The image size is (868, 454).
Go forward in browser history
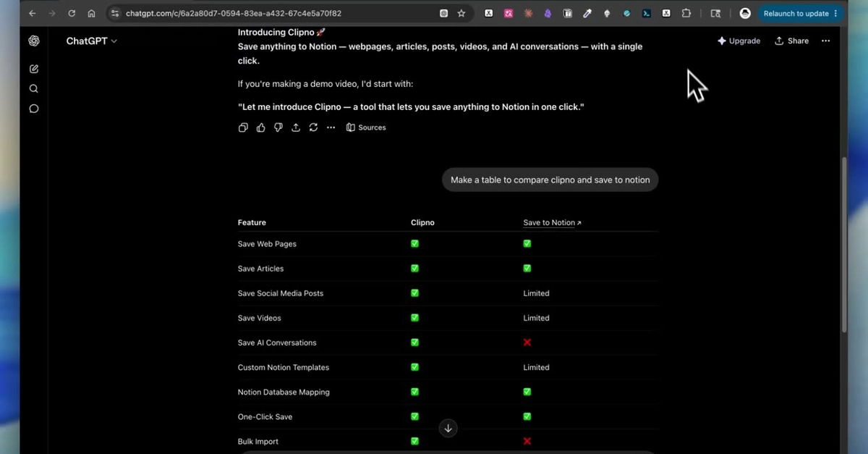pos(51,13)
